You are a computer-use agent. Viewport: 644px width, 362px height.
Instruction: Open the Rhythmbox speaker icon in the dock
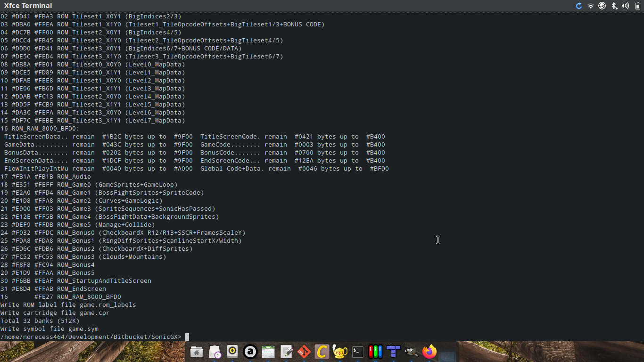(x=233, y=352)
